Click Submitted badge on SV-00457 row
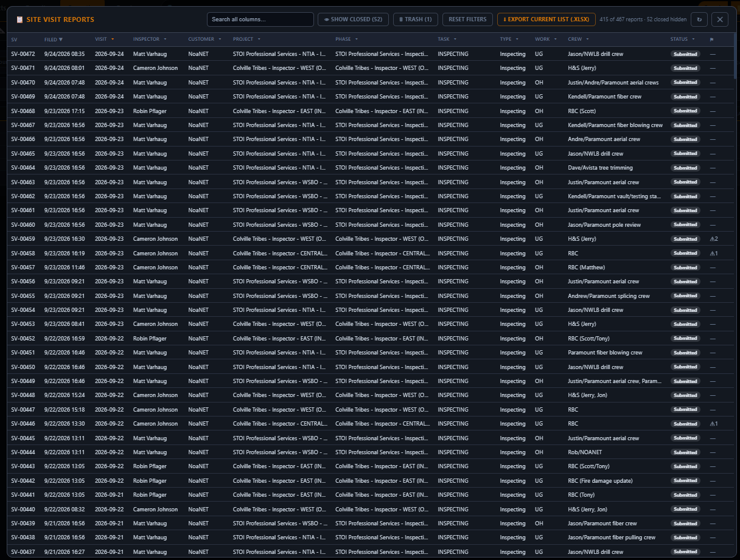This screenshot has height=560, width=740. [x=685, y=268]
